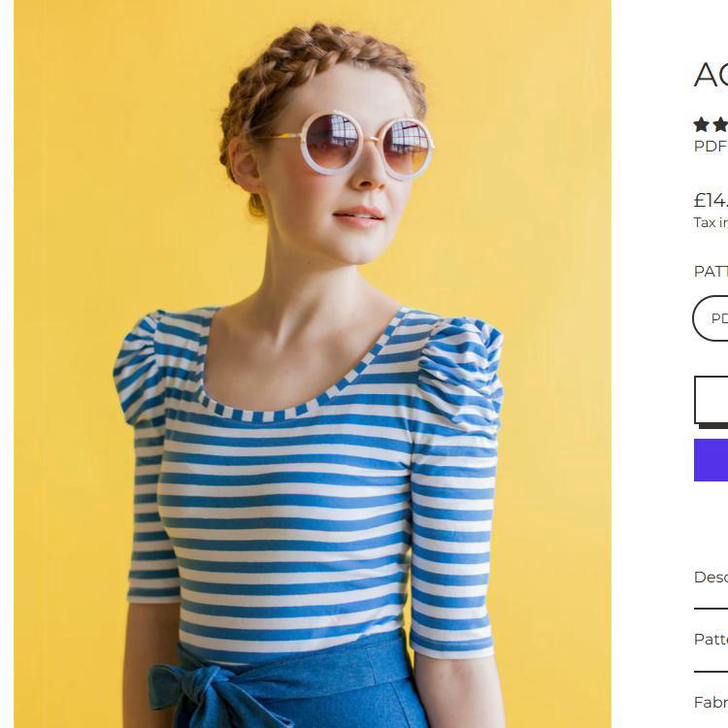Click the Tax in… shipping note
728x728 pixels.
coord(711,223)
